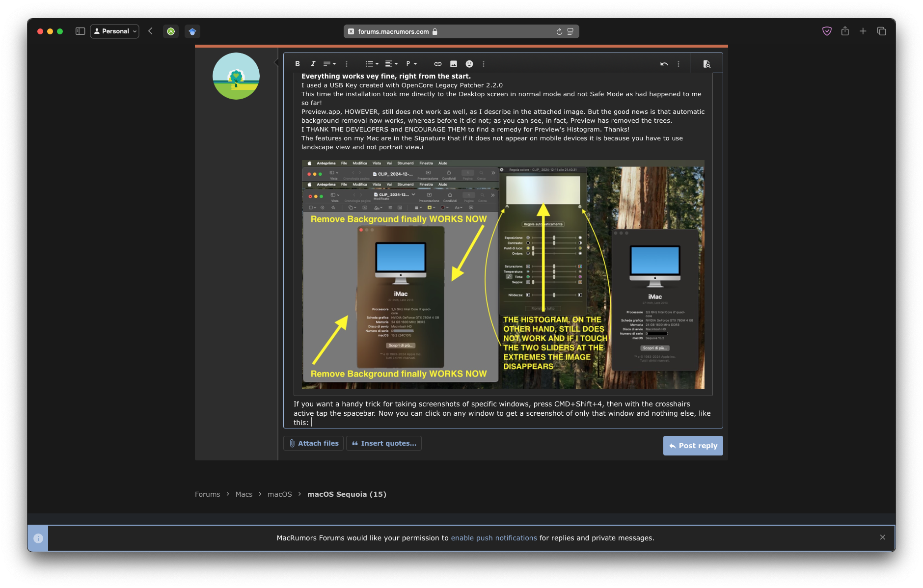Screen dimensions: 923x588
Task: Click the forums.macrumors.com address bar
Action: pos(461,31)
